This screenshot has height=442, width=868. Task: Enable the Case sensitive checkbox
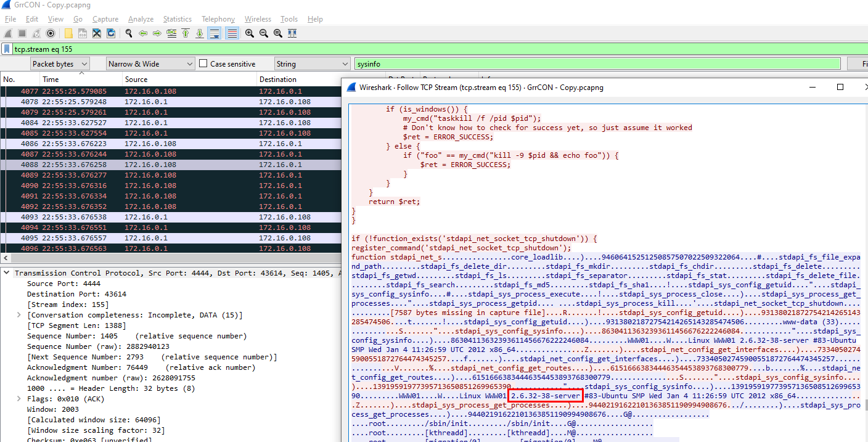[x=204, y=63]
